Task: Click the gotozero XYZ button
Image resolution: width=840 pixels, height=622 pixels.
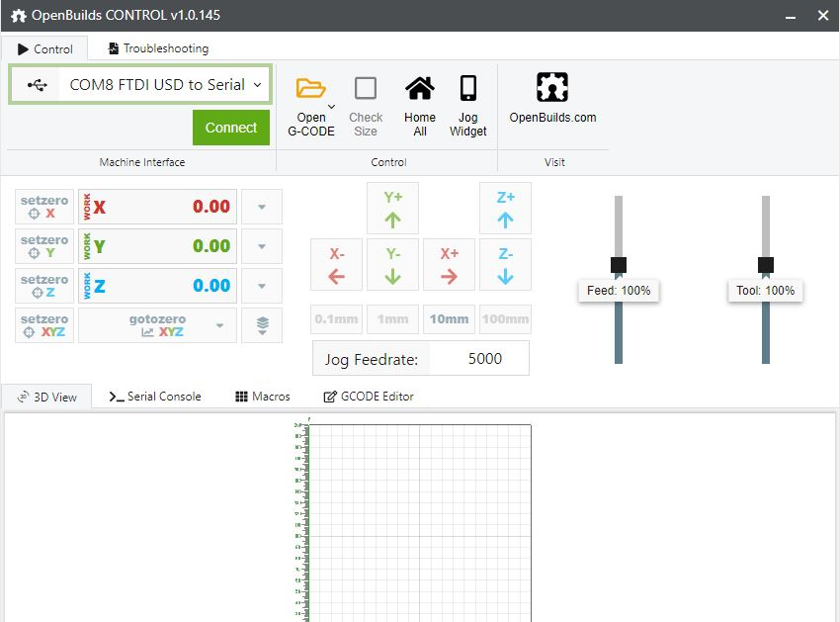Action: click(157, 325)
